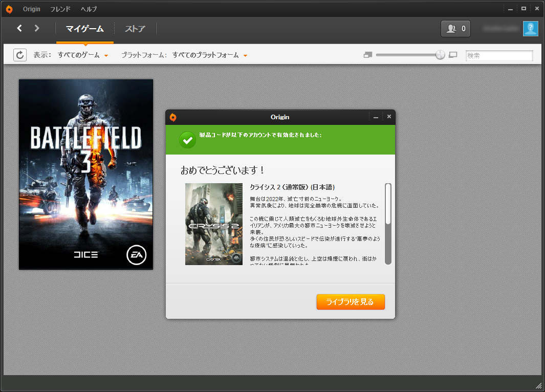Expand the すべてのプラットフォーム filter dropdown

click(x=210, y=55)
